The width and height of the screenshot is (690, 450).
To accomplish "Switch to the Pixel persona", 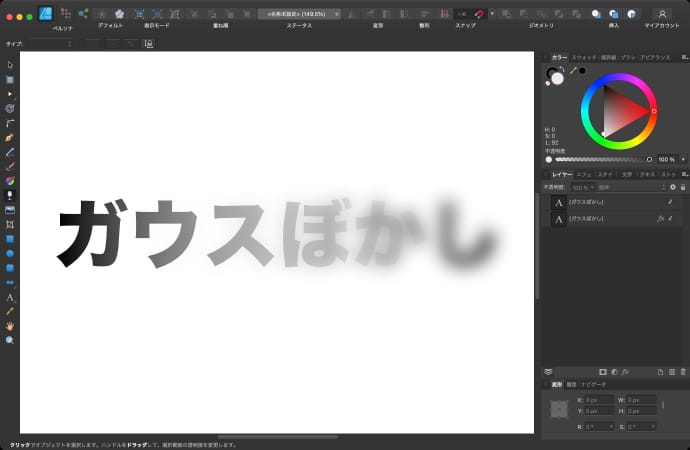I will click(65, 14).
